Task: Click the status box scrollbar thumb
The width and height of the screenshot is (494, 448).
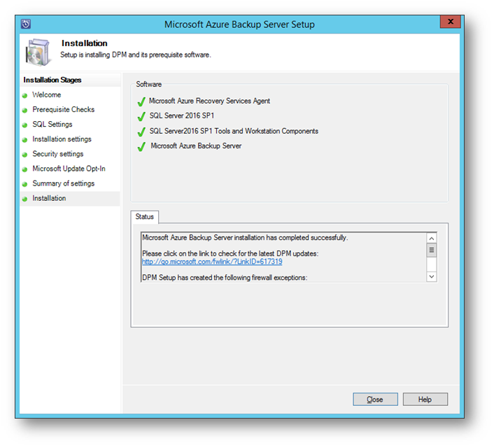Action: click(x=432, y=251)
